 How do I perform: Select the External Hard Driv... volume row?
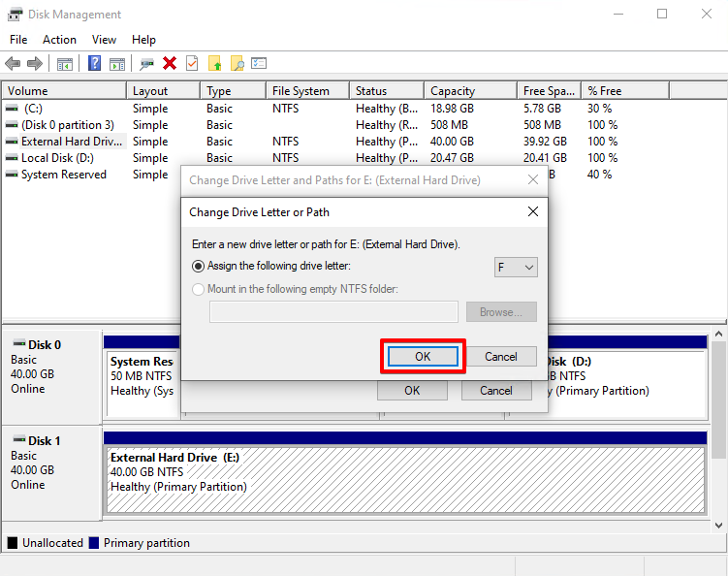(72, 142)
